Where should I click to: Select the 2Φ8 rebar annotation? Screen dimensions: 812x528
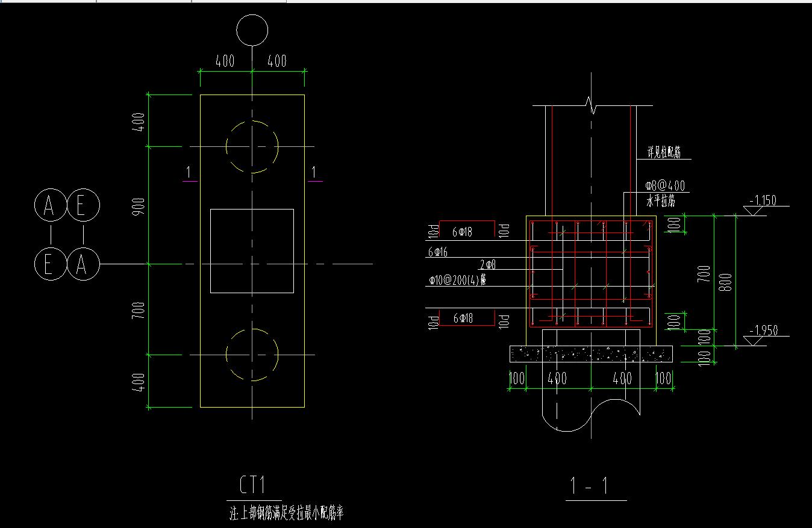(x=487, y=264)
